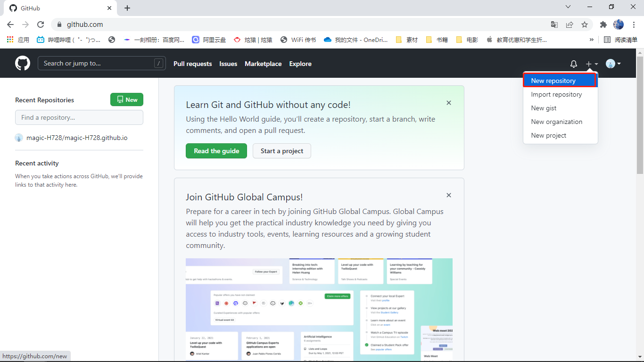Click the Recent Repositories heading
The image size is (644, 362).
pos(44,100)
